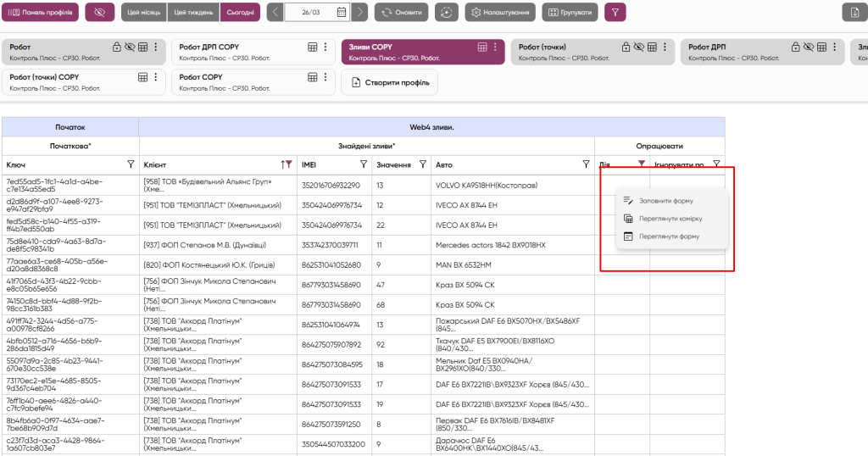Select the Цей тиждень period

(193, 12)
